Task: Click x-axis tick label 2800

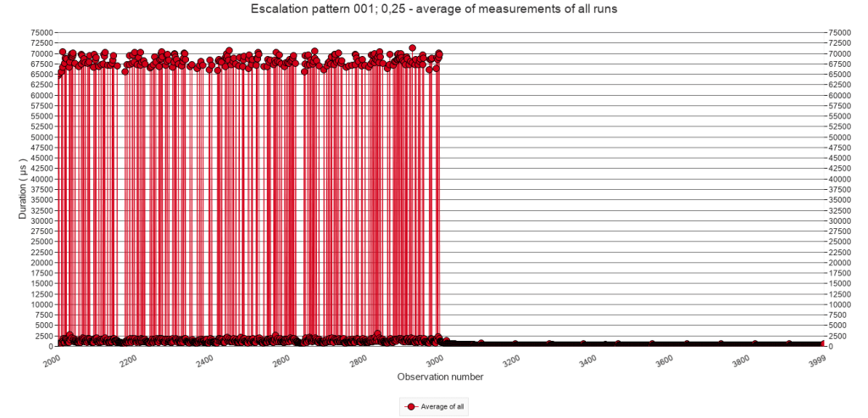Action: coord(359,360)
